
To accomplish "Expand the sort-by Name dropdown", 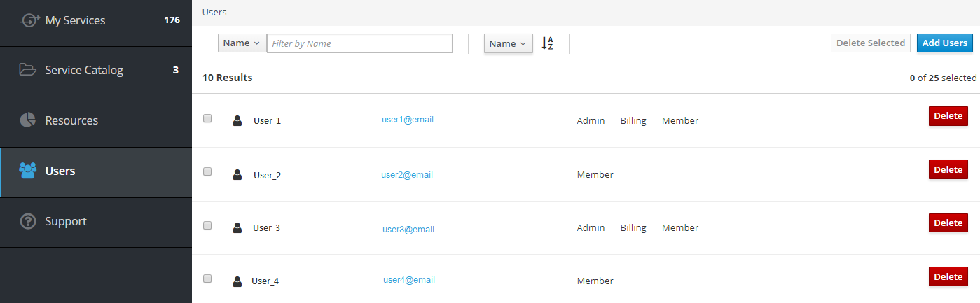I will point(508,44).
